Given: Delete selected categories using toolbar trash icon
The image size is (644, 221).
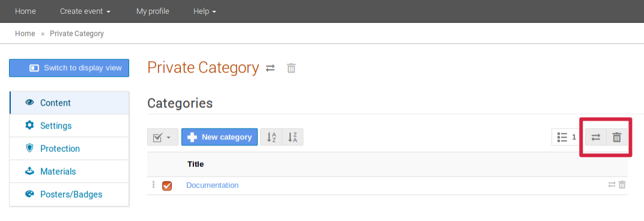Looking at the screenshot, I should coord(617,137).
